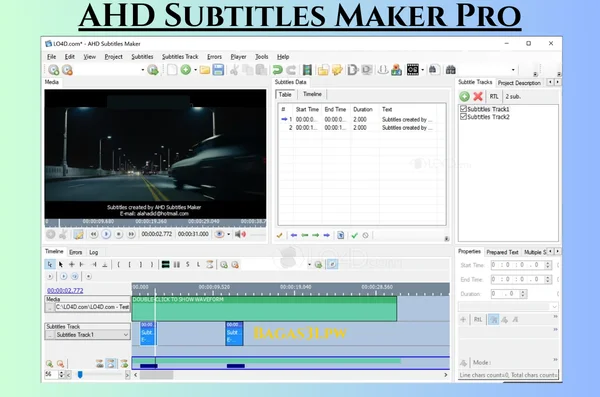This screenshot has height=397, width=600.
Task: Switch to the Errors tab
Action: (x=75, y=252)
